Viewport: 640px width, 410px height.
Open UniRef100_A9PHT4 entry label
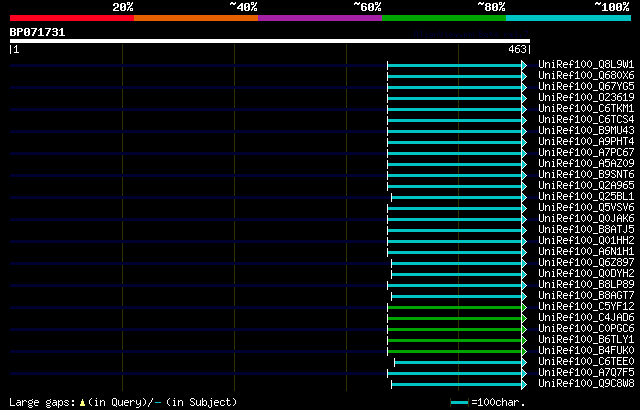point(586,142)
